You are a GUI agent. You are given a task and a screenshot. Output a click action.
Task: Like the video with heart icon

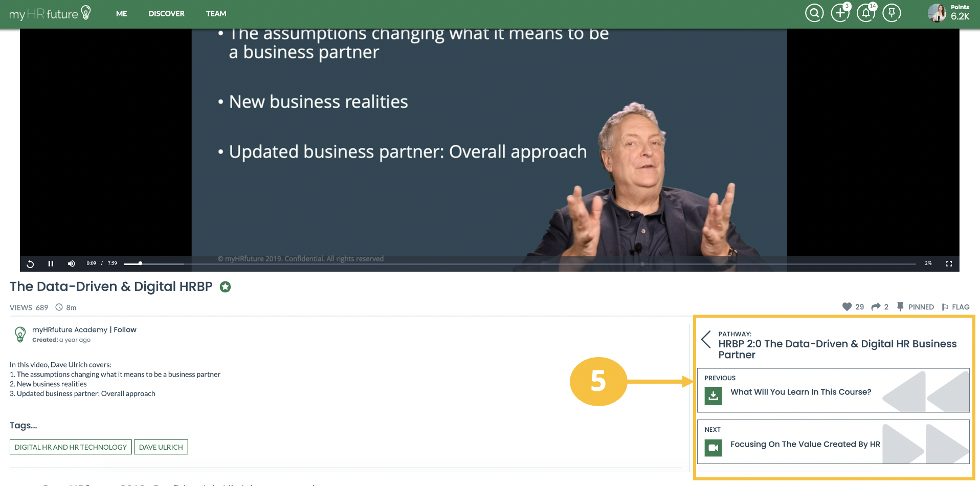coord(847,307)
